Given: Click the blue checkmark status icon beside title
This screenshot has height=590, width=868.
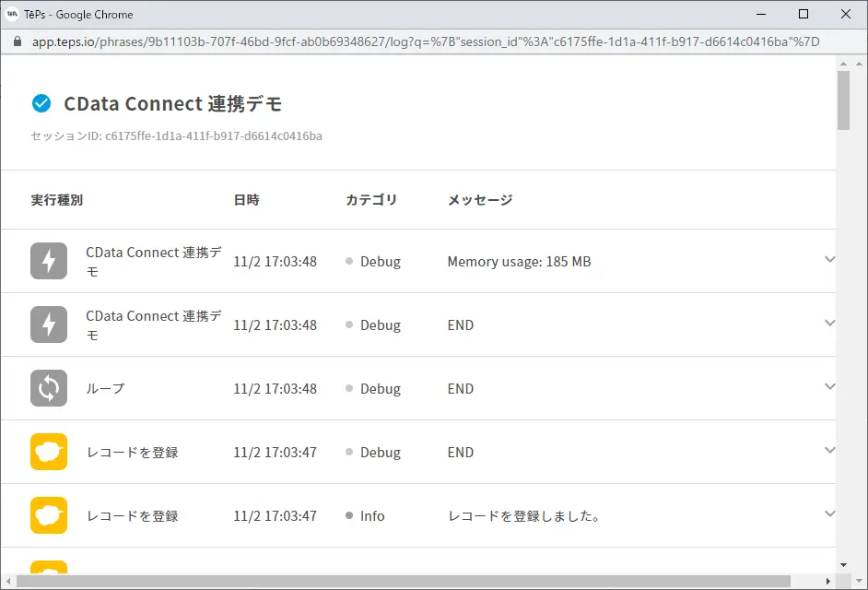Looking at the screenshot, I should pos(41,103).
